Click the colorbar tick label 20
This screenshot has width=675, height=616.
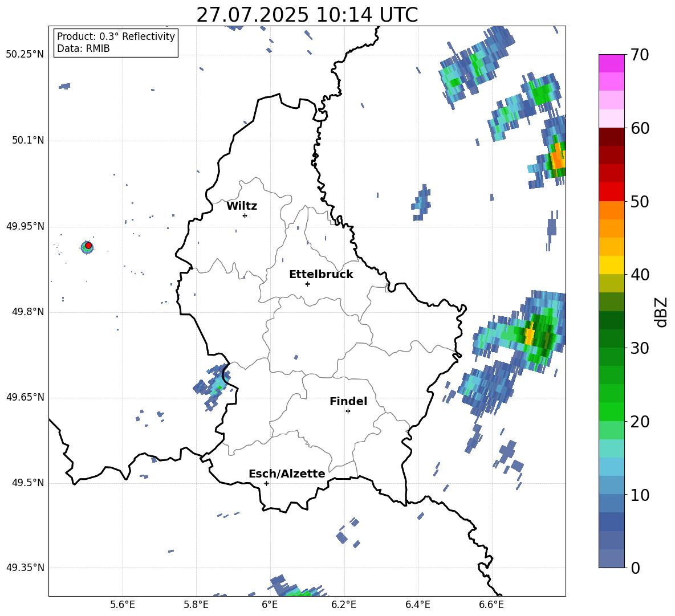(640, 422)
